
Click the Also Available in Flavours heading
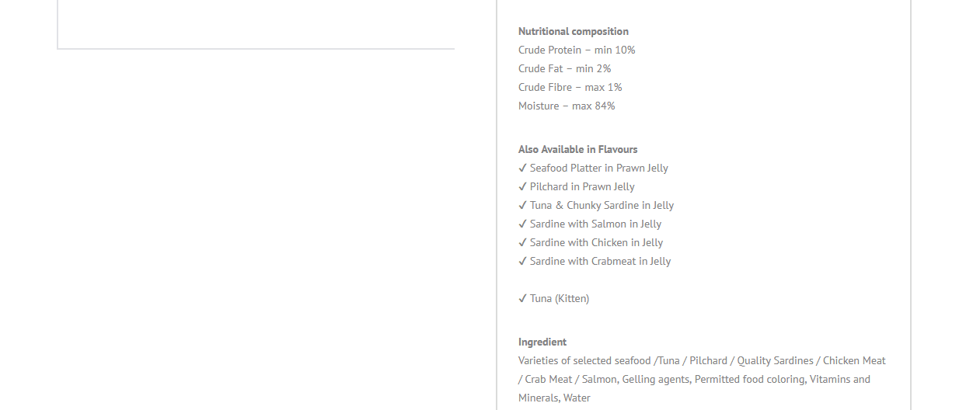577,149
